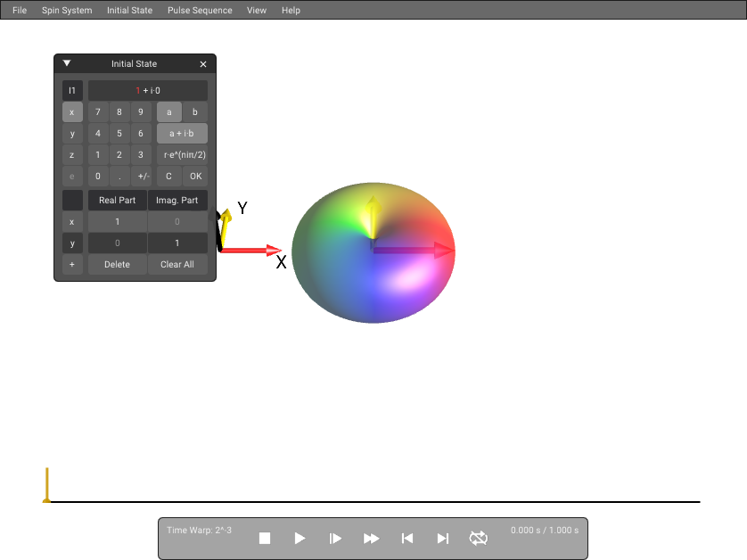Choose the a + i·b input format

pyautogui.click(x=182, y=134)
